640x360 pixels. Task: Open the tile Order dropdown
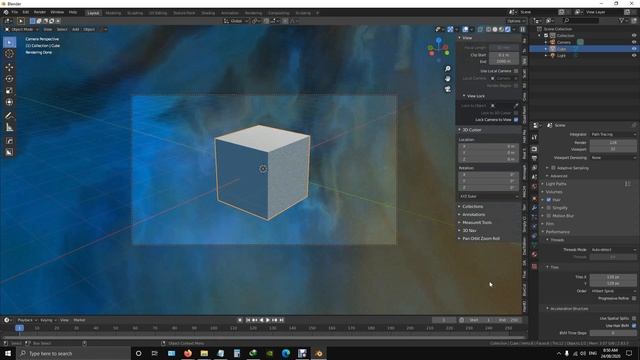pos(613,291)
